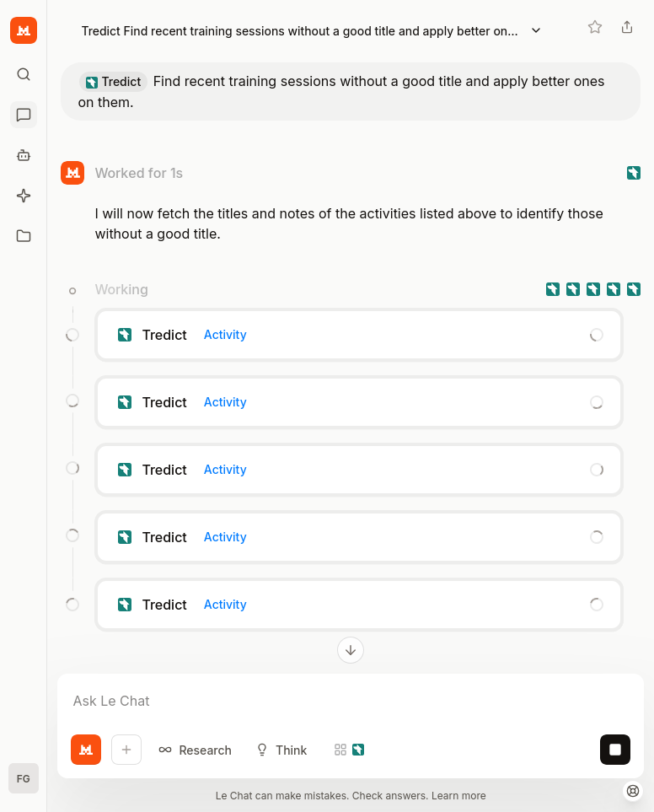The width and height of the screenshot is (654, 812).
Task: Enable Think mode
Action: click(x=281, y=750)
